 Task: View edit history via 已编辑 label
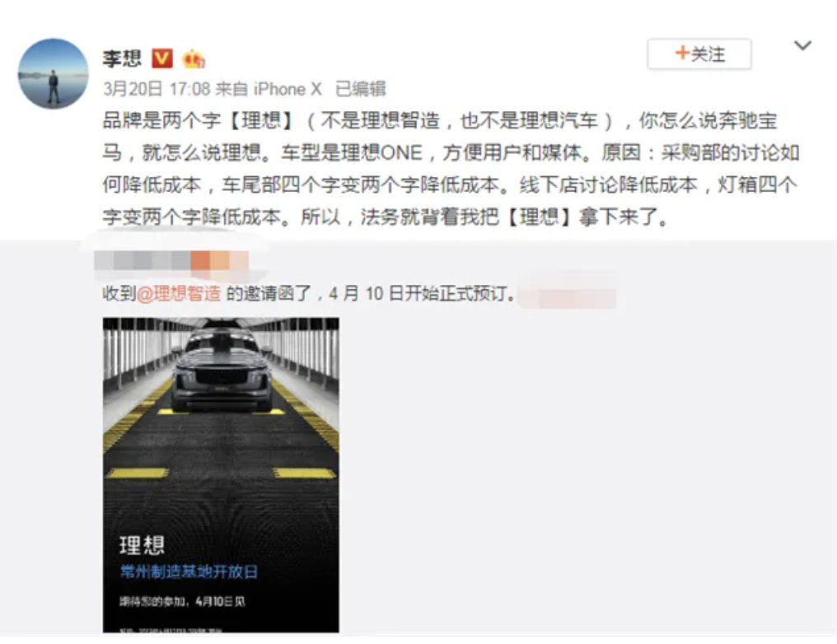click(x=360, y=89)
